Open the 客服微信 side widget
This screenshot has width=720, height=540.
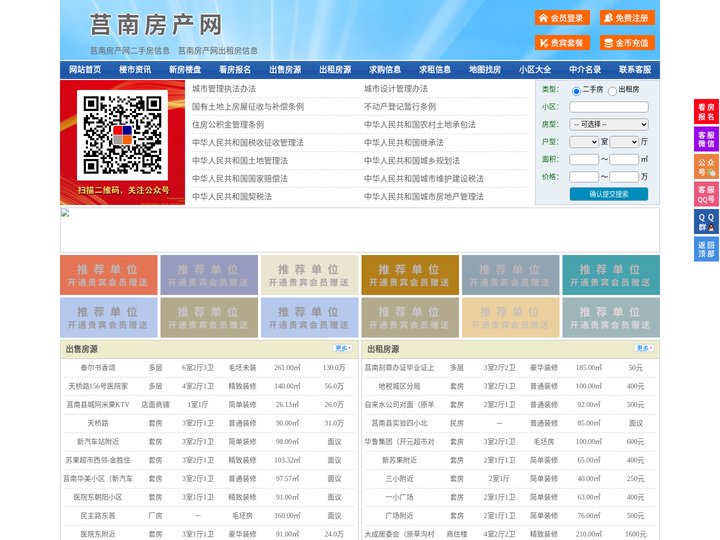click(706, 139)
